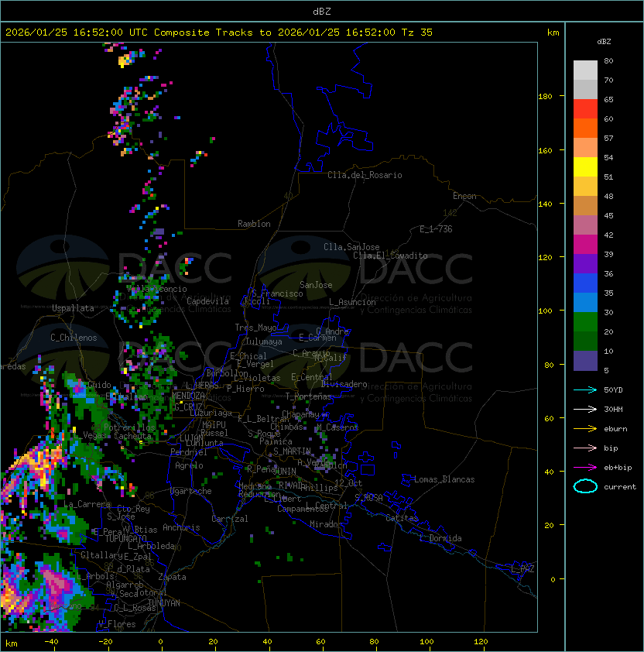Click the 'C_Chilenos' map label
The height and width of the screenshot is (652, 644).
74,338
